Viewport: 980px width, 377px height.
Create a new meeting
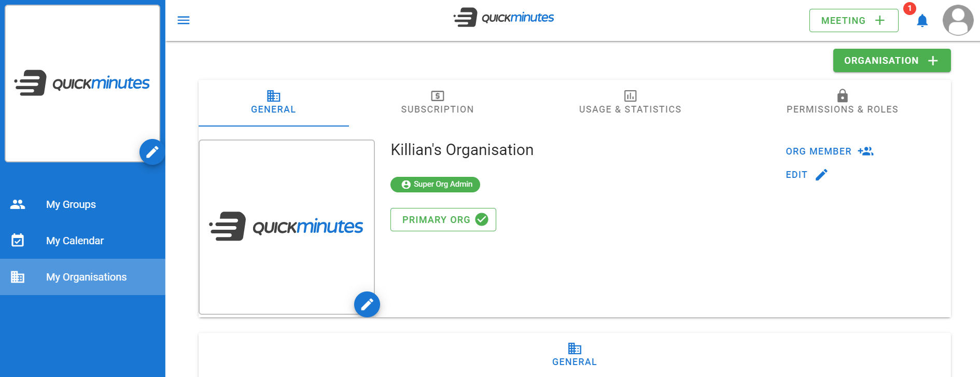point(853,20)
